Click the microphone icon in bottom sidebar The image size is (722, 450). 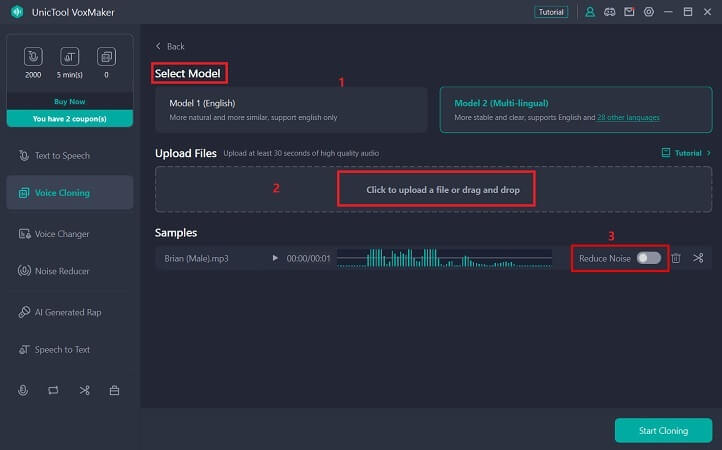click(x=22, y=390)
